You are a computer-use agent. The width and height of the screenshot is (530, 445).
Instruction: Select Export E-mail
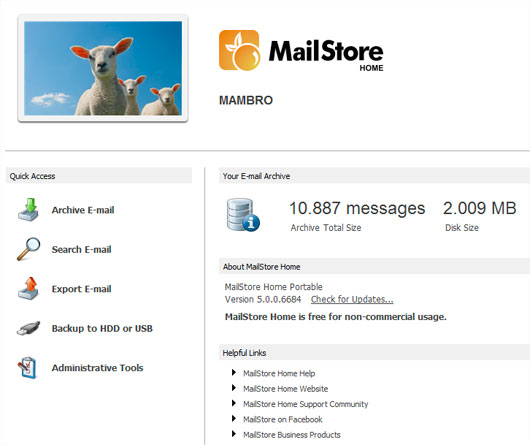click(x=81, y=289)
